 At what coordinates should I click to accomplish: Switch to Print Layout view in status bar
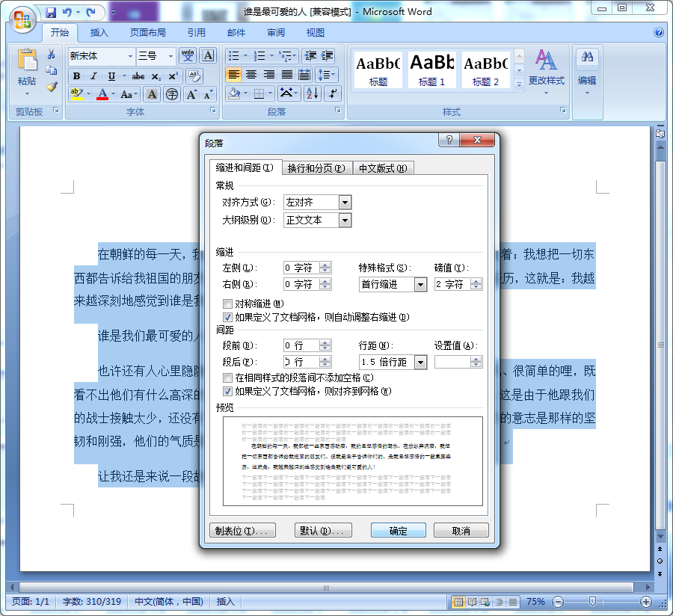click(x=458, y=602)
